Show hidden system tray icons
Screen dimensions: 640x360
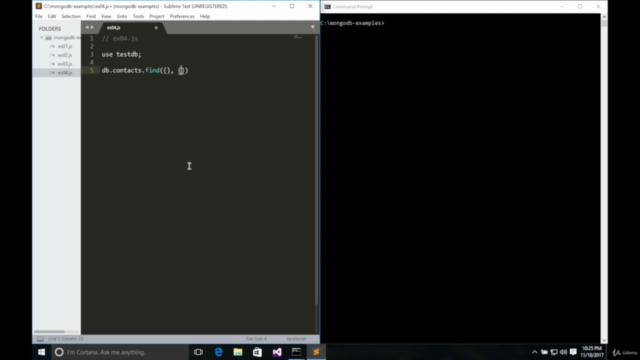(x=534, y=352)
